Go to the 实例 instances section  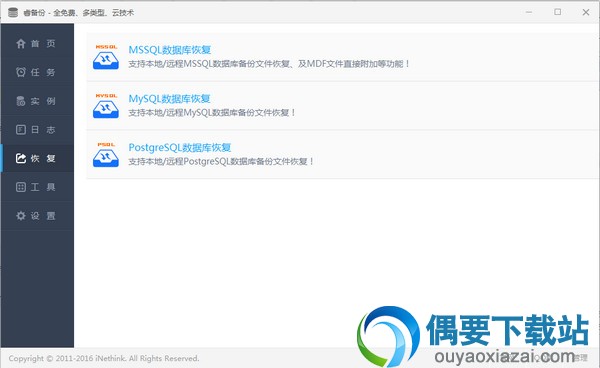coord(37,101)
